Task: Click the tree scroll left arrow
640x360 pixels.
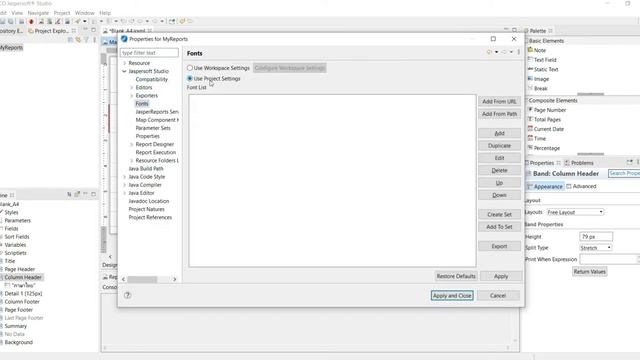Action: tap(124, 280)
